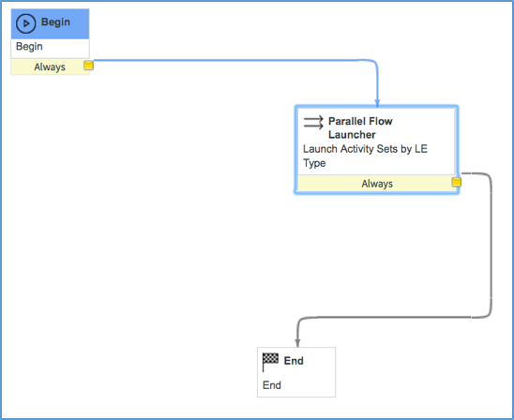This screenshot has width=514, height=420.
Task: Click the Always bar of Parallel Flow Launcher
Action: (376, 183)
